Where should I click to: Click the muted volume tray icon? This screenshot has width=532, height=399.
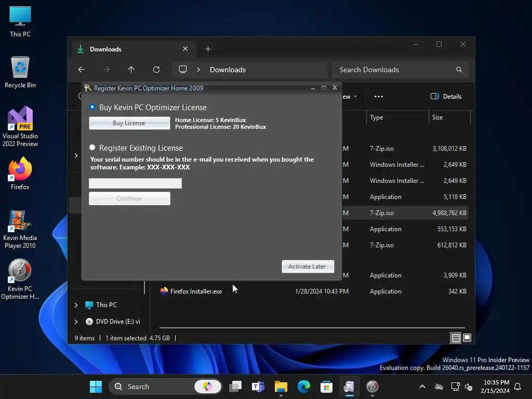coord(469,387)
